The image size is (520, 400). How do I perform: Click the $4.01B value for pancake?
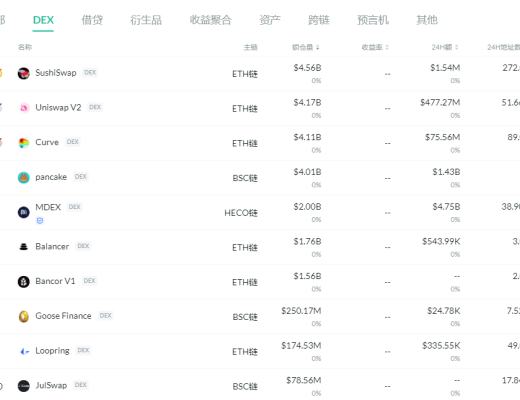(x=307, y=172)
